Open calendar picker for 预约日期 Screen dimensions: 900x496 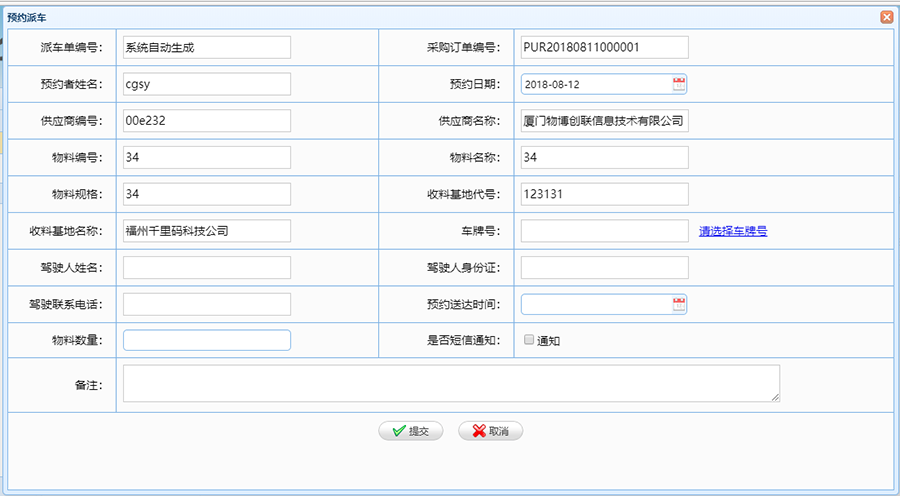[679, 84]
